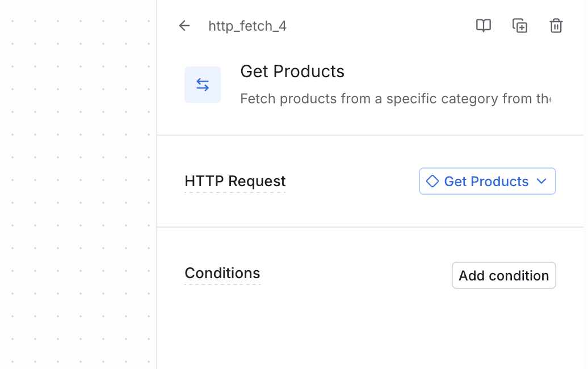The height and width of the screenshot is (369, 588).
Task: Click the Add condition button
Action: [503, 275]
